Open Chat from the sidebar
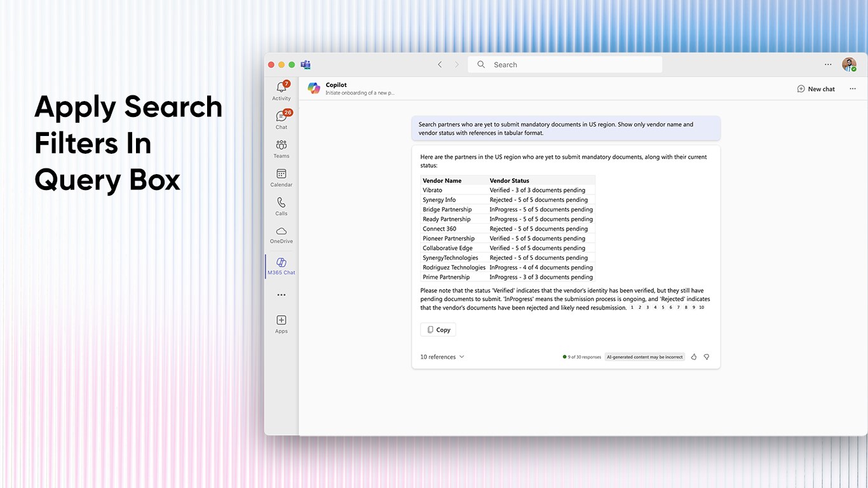Viewport: 868px width, 488px height. pos(281,119)
